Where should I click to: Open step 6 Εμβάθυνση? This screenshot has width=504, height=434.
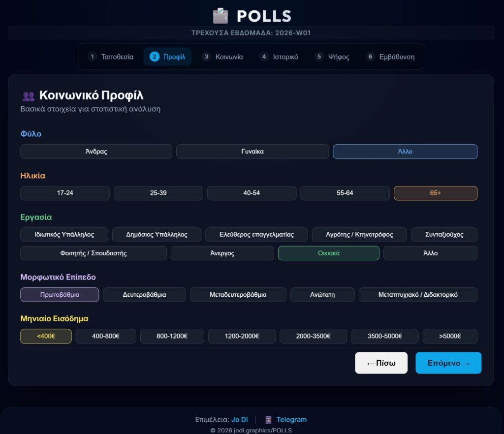click(x=390, y=57)
